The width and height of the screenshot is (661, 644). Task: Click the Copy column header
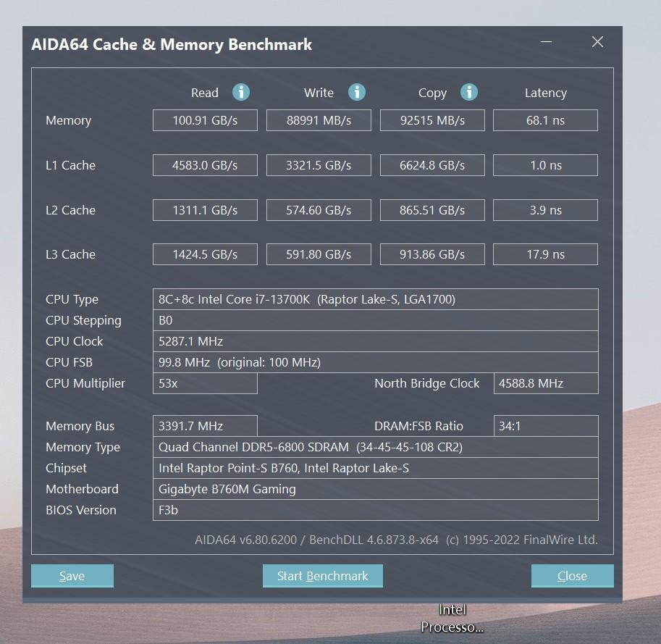pos(432,93)
